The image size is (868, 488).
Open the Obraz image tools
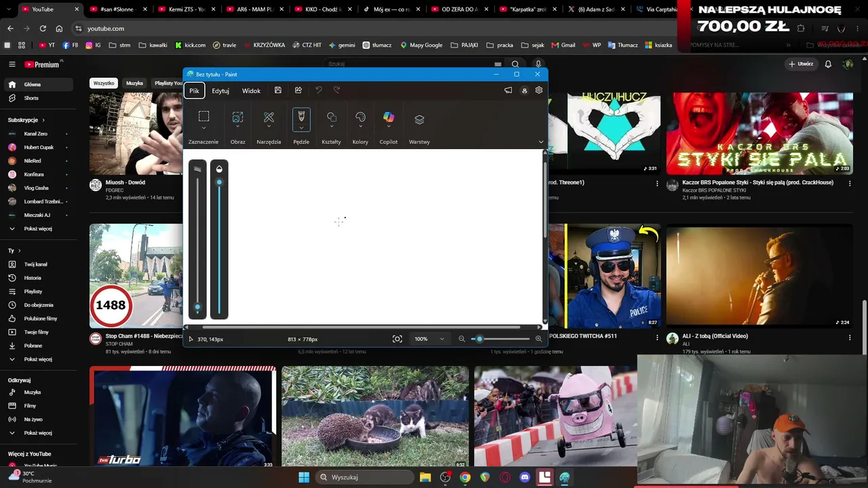tap(237, 117)
